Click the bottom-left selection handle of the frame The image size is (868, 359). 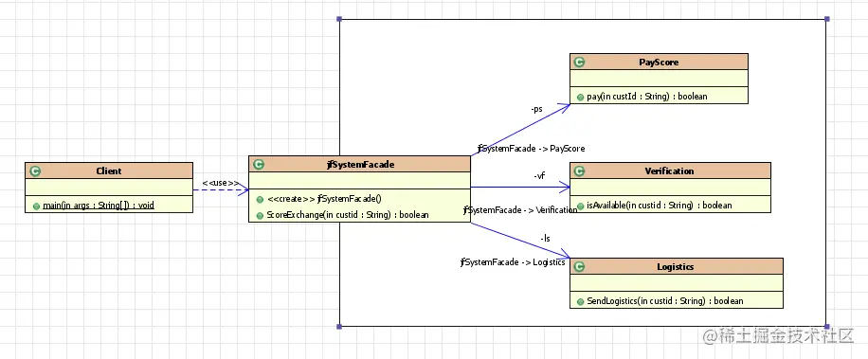339,327
